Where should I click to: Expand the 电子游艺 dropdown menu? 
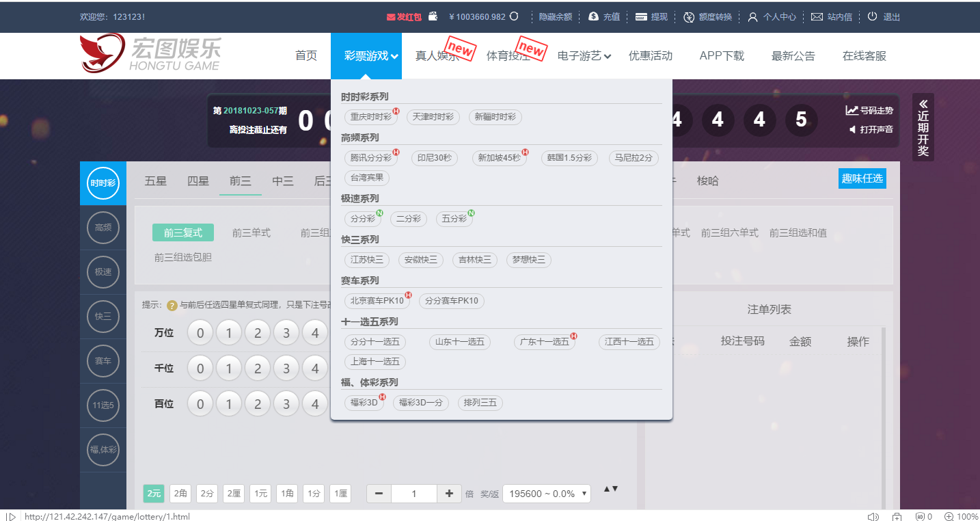click(584, 56)
